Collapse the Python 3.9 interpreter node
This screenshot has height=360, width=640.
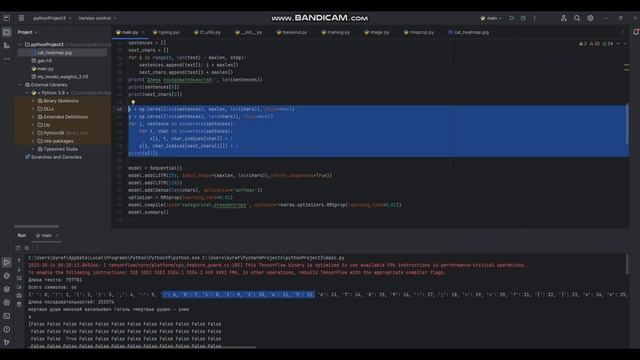pos(27,93)
